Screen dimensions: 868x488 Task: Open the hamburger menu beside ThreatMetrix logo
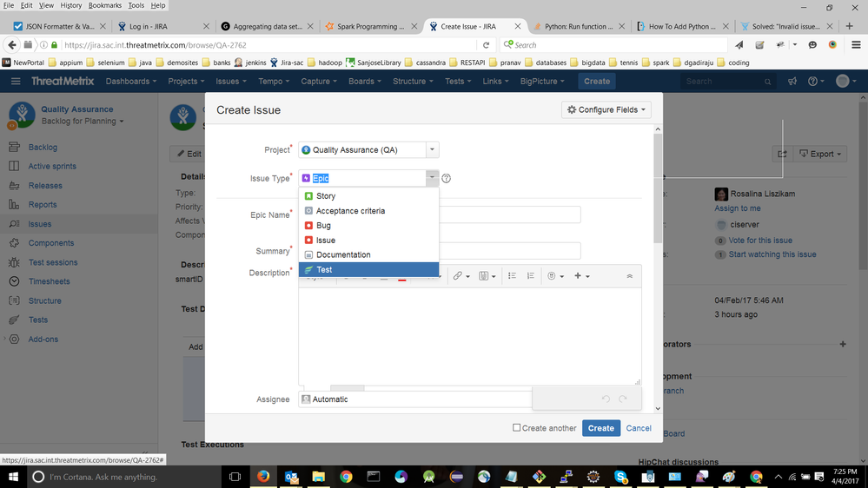(16, 82)
